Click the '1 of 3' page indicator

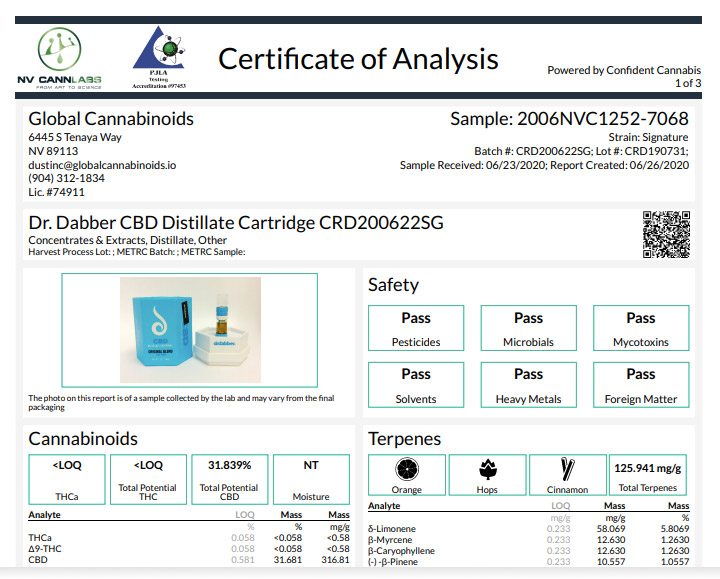[688, 83]
